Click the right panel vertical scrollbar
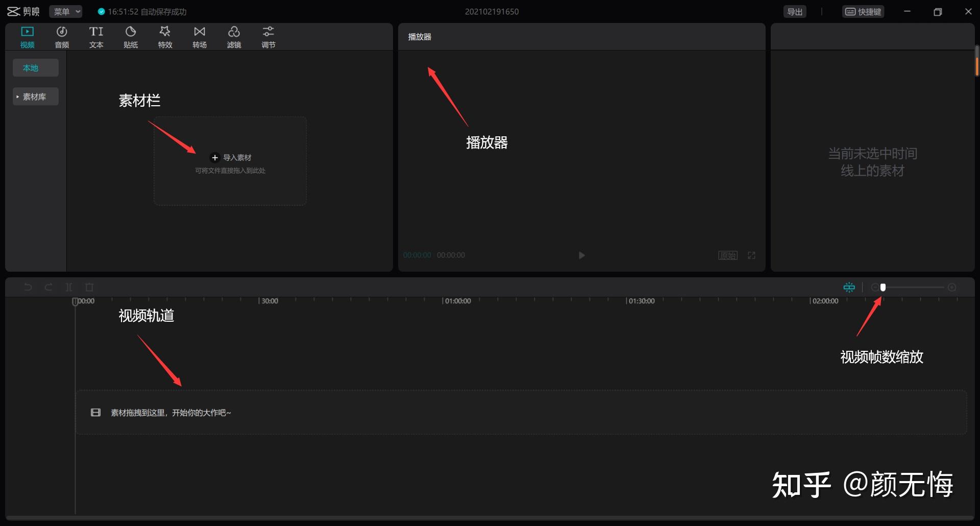 click(x=977, y=61)
